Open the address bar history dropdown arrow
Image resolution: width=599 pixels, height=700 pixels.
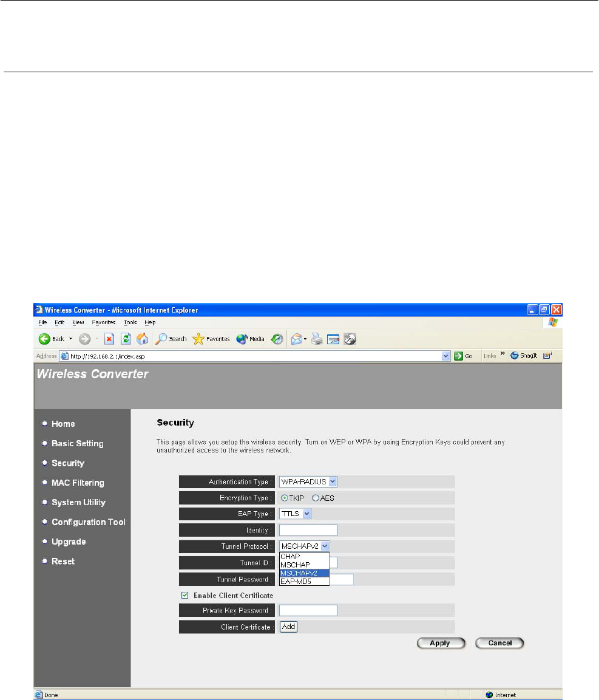pyautogui.click(x=445, y=356)
